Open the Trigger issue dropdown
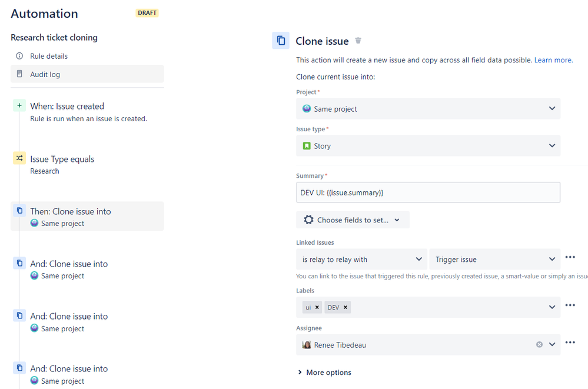 tap(495, 259)
